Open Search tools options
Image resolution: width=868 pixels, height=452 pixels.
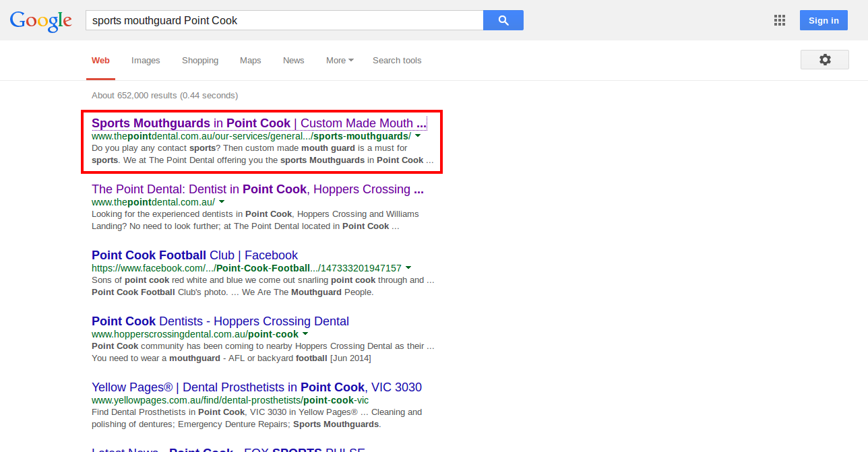click(397, 61)
